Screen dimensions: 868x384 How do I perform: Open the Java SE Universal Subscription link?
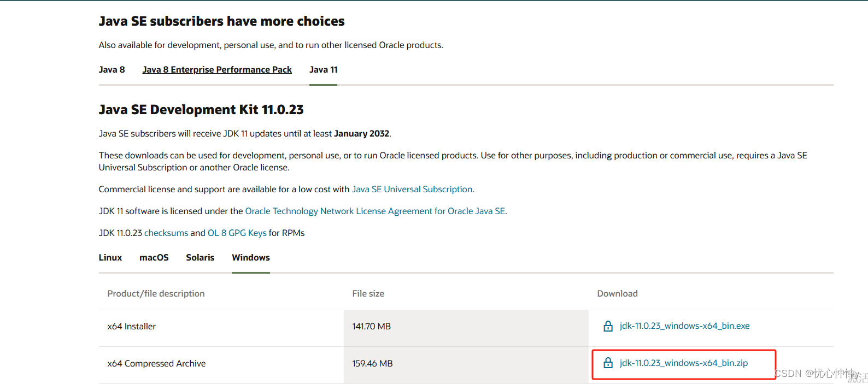tap(412, 190)
